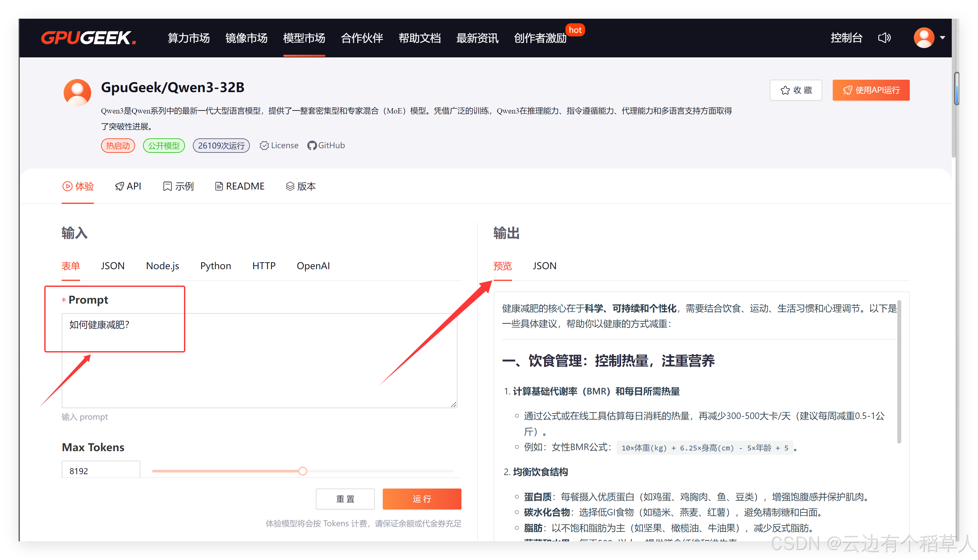Click the GPUGEEK logo
This screenshot has height=560, width=978.
89,38
